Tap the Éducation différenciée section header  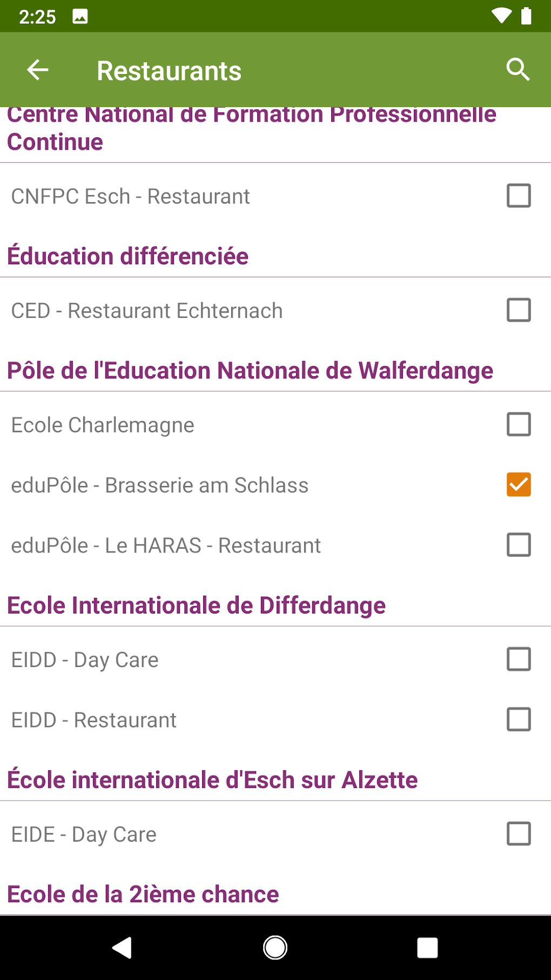[x=127, y=256]
